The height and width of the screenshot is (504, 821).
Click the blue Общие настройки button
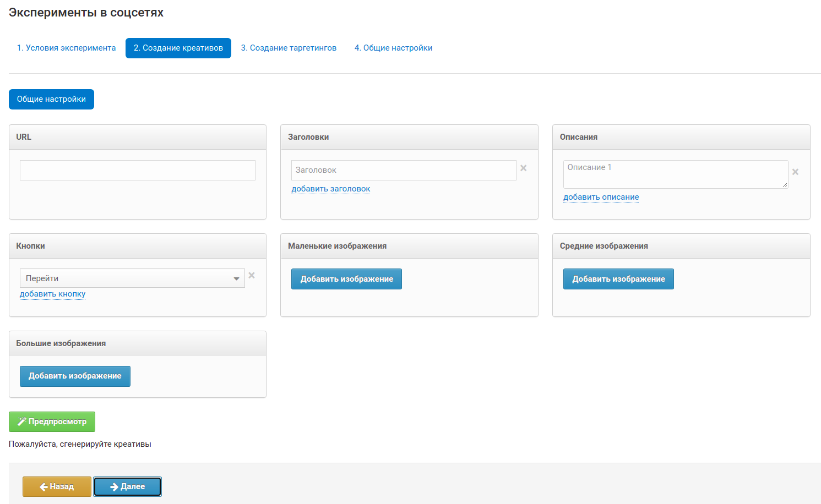[51, 99]
